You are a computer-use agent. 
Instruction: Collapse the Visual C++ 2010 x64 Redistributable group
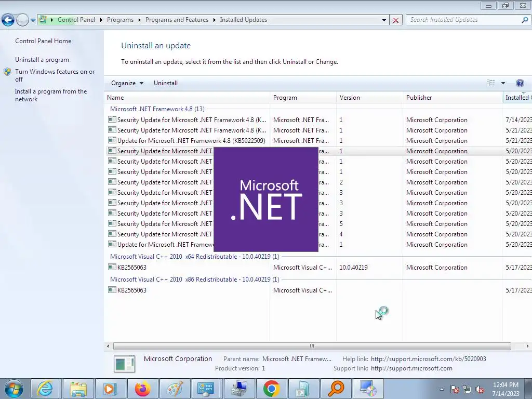point(194,257)
